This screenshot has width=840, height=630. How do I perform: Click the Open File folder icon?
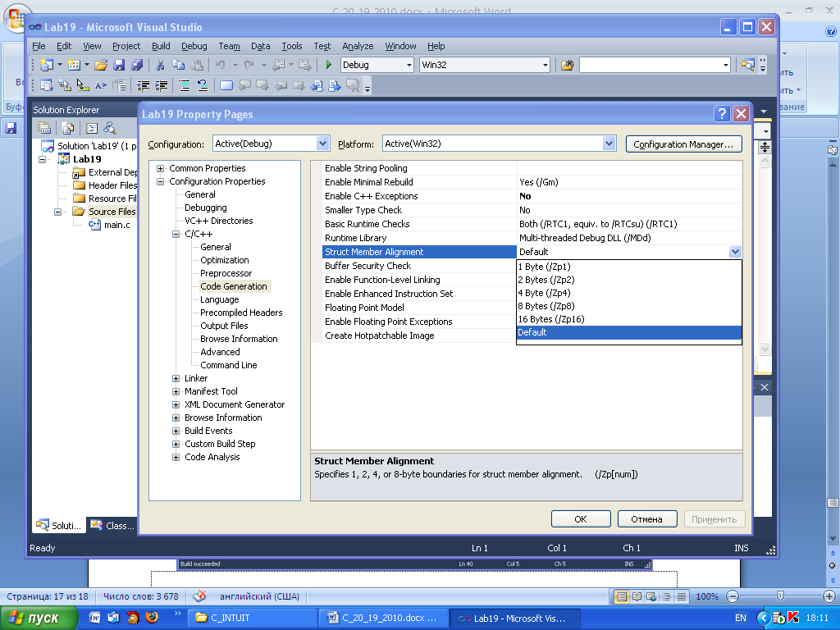click(101, 65)
